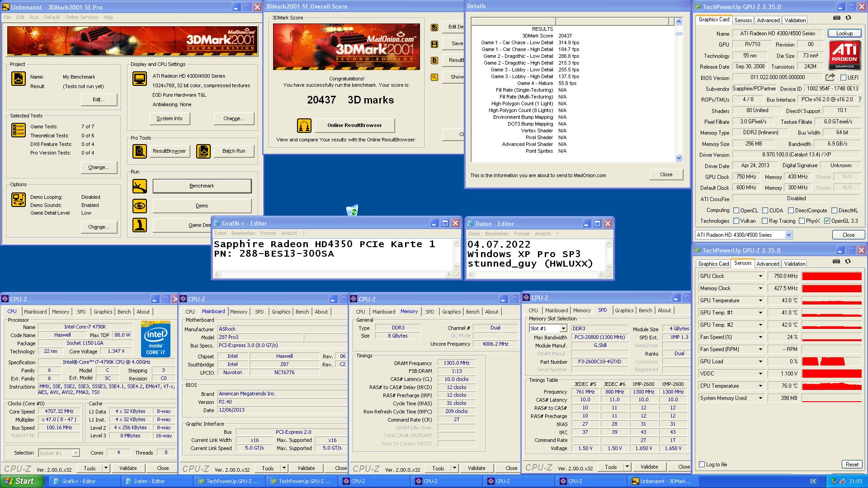This screenshot has width=868, height=488.
Task: Open the Fan Speed (%) sensor dropdown
Action: (760, 337)
